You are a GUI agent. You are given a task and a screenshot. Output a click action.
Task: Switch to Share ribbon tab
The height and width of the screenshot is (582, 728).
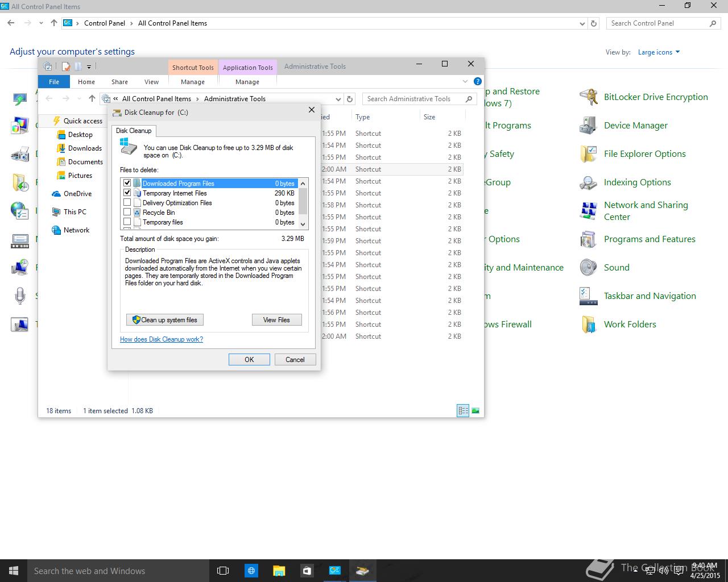[x=119, y=82]
